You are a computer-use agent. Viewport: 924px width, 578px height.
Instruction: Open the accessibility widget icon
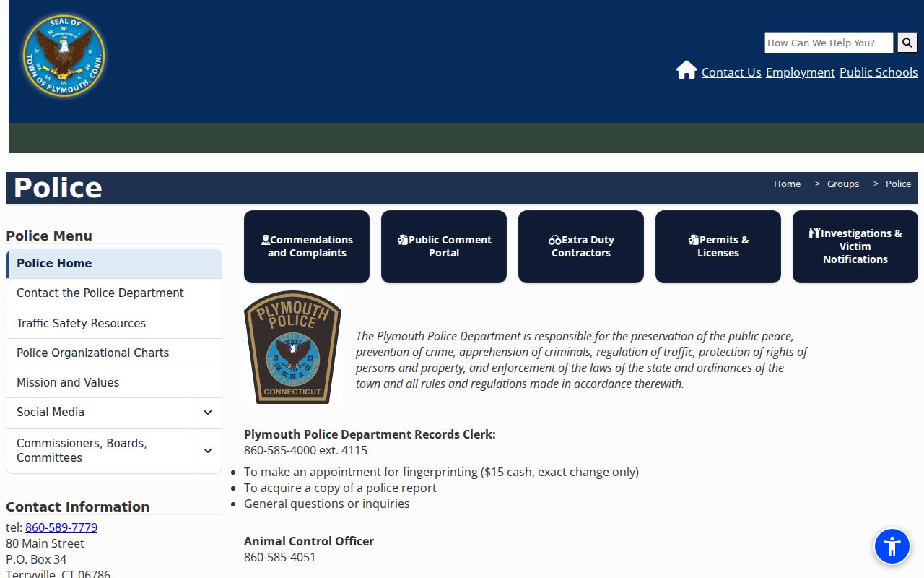coord(892,546)
